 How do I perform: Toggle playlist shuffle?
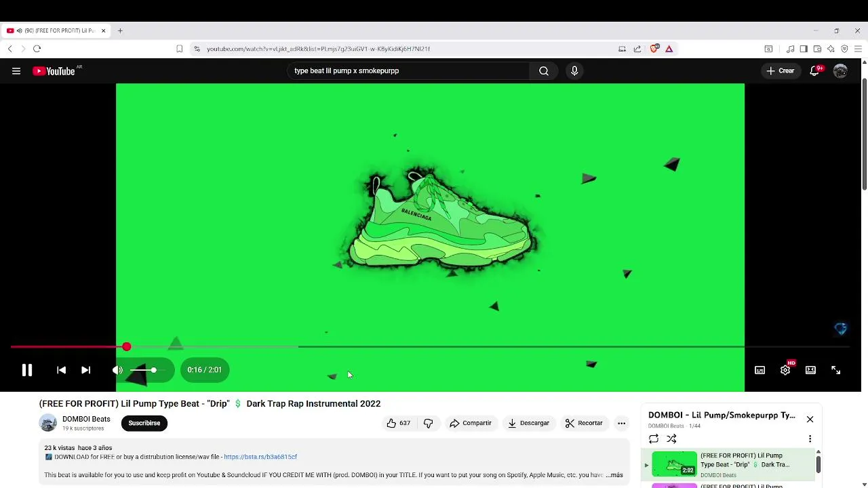[x=671, y=439]
